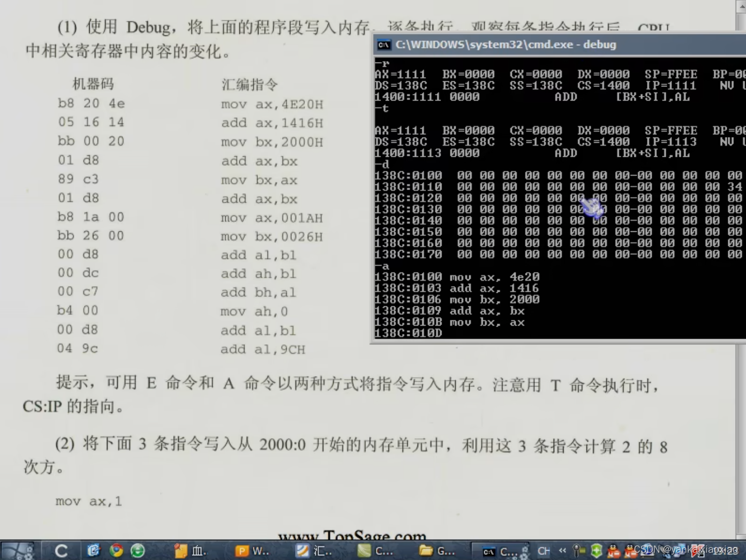Image resolution: width=746 pixels, height=560 pixels.
Task: Click the 汇编指令 column heading
Action: [249, 85]
